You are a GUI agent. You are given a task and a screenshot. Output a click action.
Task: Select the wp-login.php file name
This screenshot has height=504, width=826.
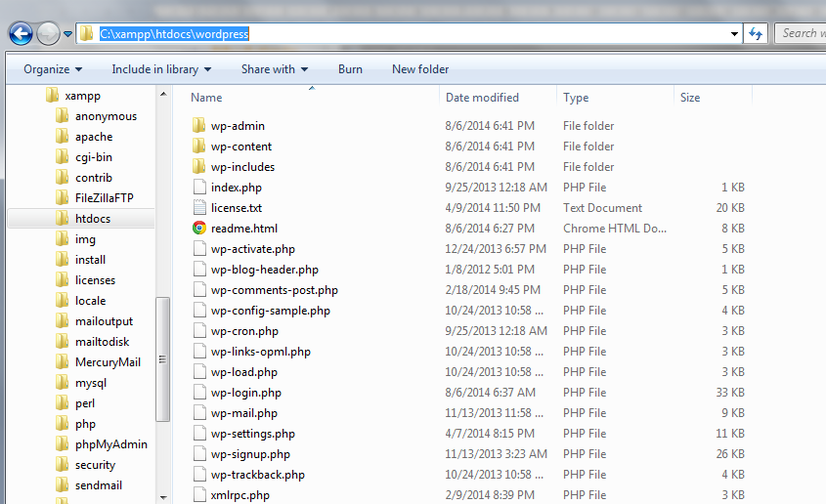click(x=246, y=393)
